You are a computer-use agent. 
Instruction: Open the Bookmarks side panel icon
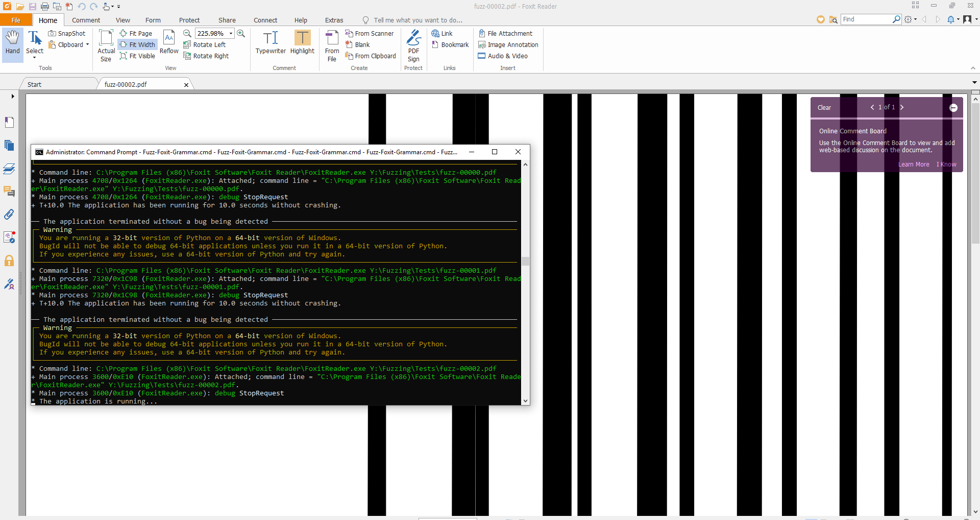[9, 122]
